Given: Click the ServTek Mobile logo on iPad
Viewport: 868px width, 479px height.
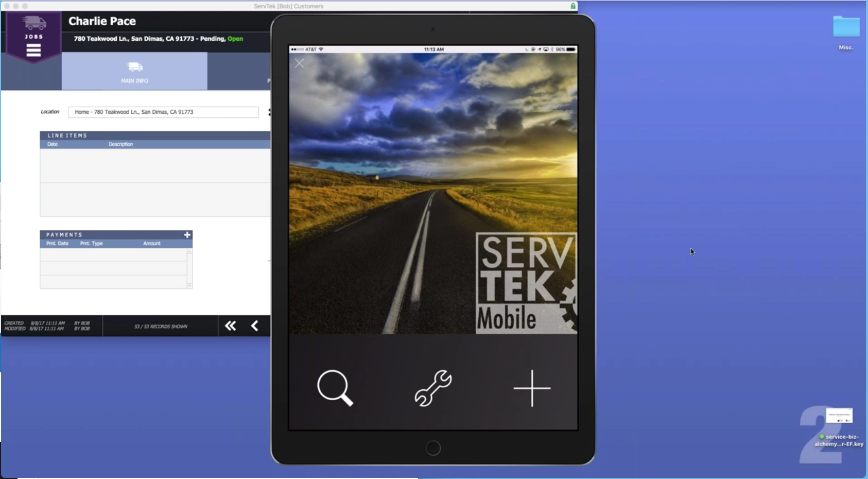Looking at the screenshot, I should point(526,283).
